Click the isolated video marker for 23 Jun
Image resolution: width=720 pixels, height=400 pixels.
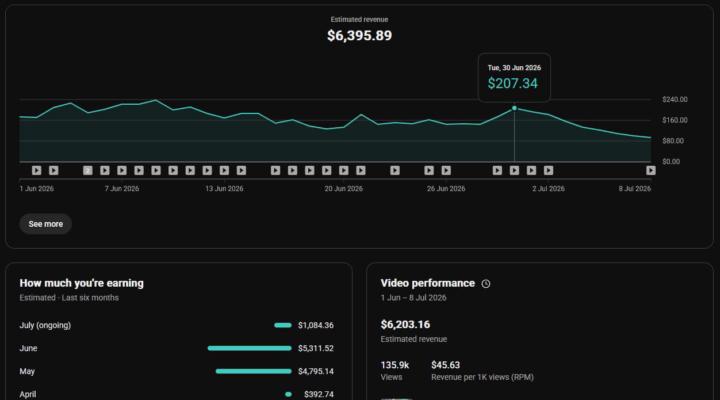(x=395, y=170)
